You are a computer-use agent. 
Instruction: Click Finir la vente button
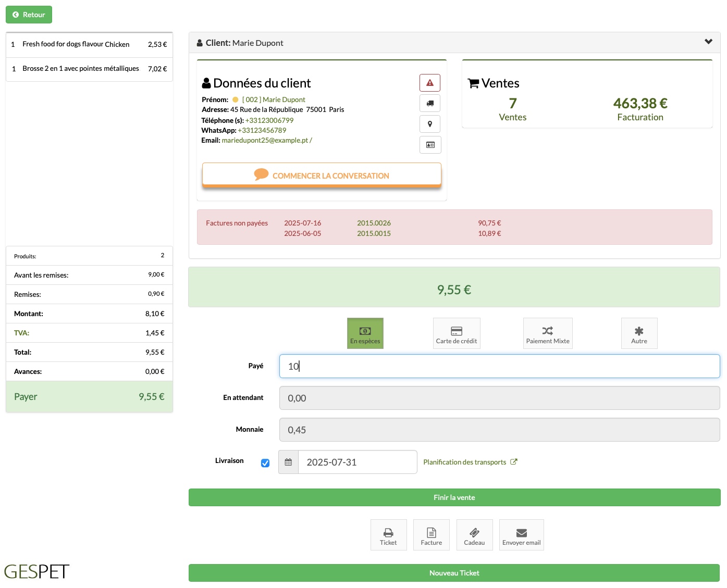(454, 497)
